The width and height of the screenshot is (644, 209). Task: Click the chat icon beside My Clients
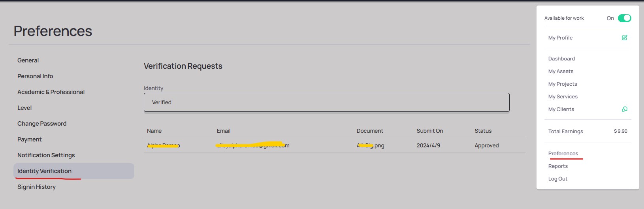624,109
